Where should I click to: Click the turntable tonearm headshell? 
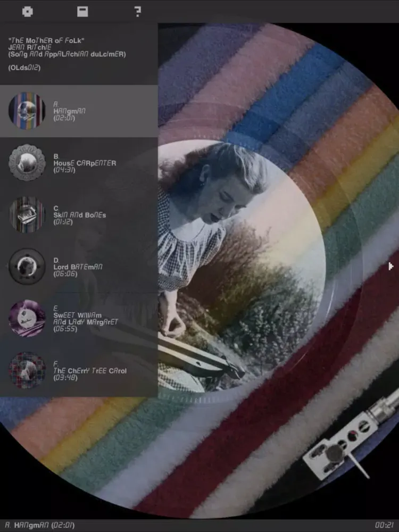341,444
